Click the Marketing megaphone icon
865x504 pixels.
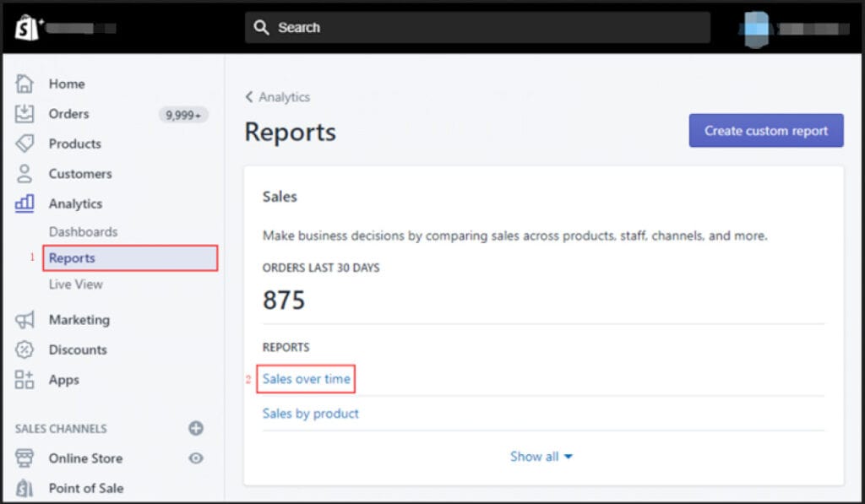[25, 320]
